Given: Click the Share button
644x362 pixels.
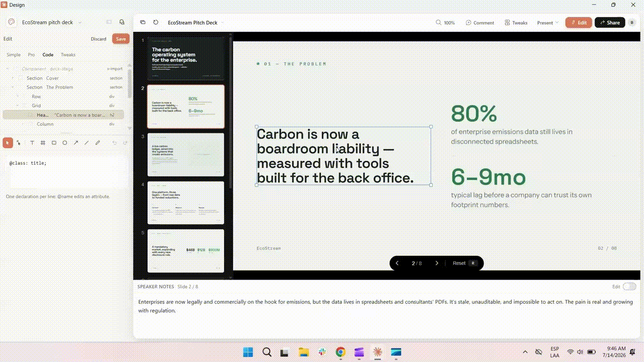Looking at the screenshot, I should 610,23.
